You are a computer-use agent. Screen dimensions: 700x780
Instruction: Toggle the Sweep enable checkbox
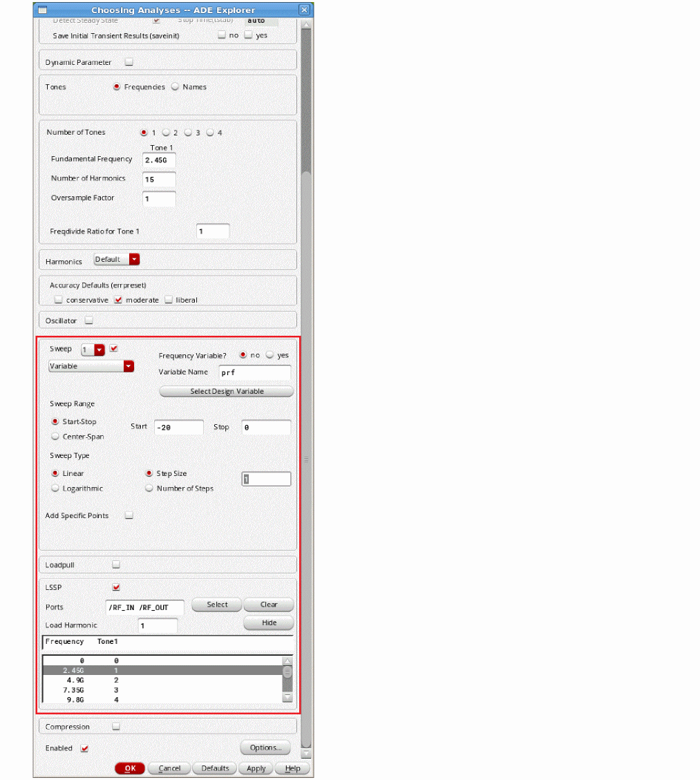(114, 348)
